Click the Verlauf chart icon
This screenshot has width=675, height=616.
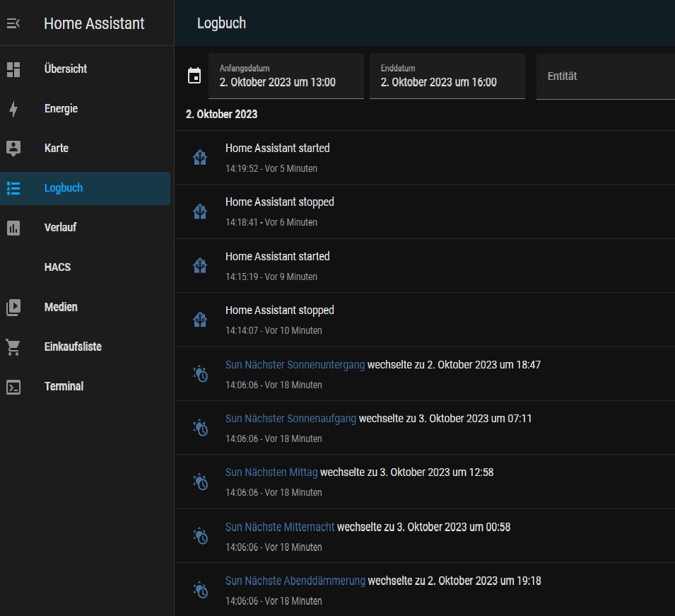(13, 228)
